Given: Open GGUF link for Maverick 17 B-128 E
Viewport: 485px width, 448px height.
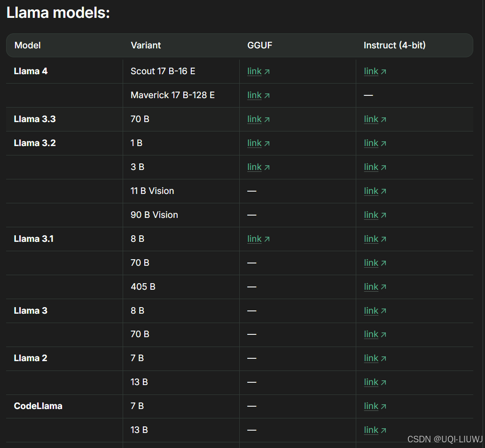Looking at the screenshot, I should pyautogui.click(x=258, y=95).
